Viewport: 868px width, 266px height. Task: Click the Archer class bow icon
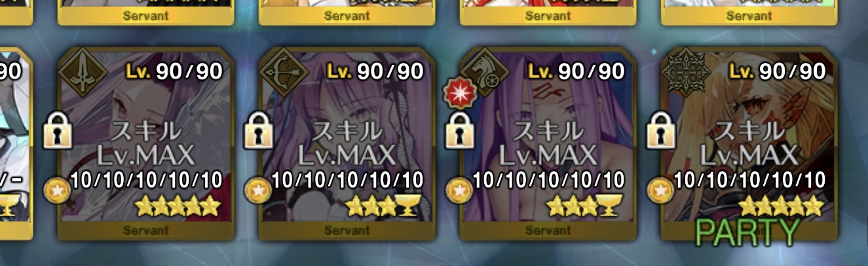tap(284, 73)
